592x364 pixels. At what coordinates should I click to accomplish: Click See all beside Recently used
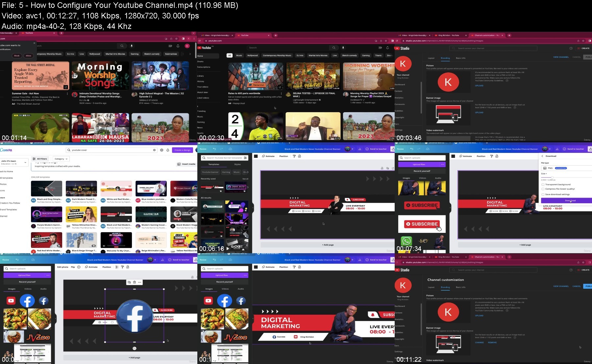[x=245, y=179]
